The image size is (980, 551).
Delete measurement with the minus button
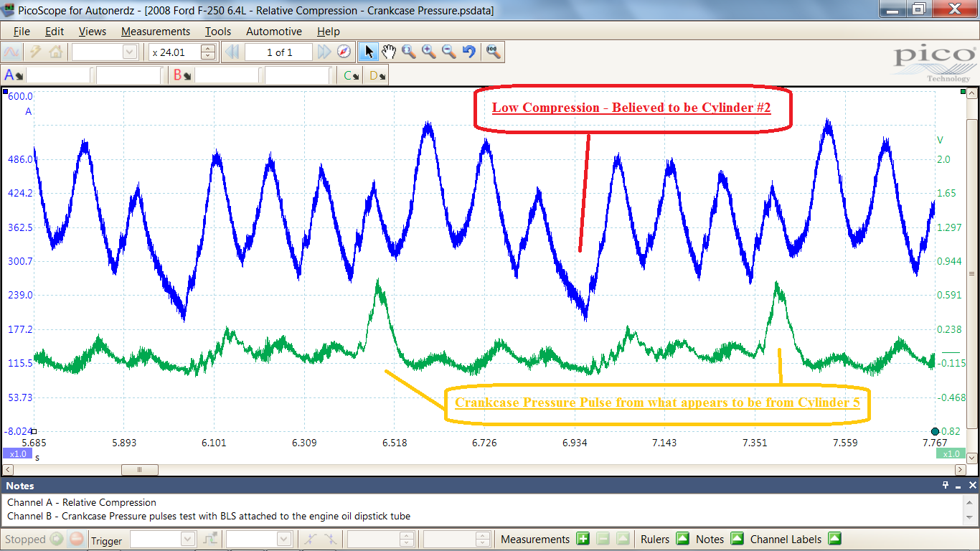[603, 539]
